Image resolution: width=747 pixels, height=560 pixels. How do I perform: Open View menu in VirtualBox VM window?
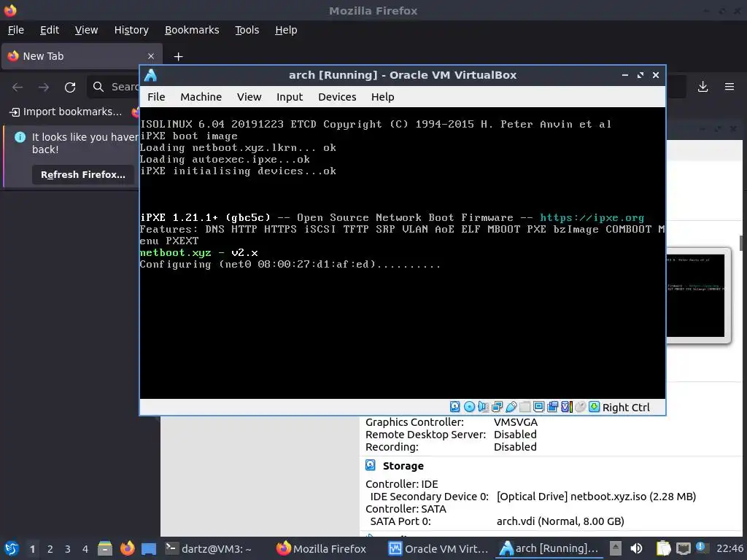point(249,97)
